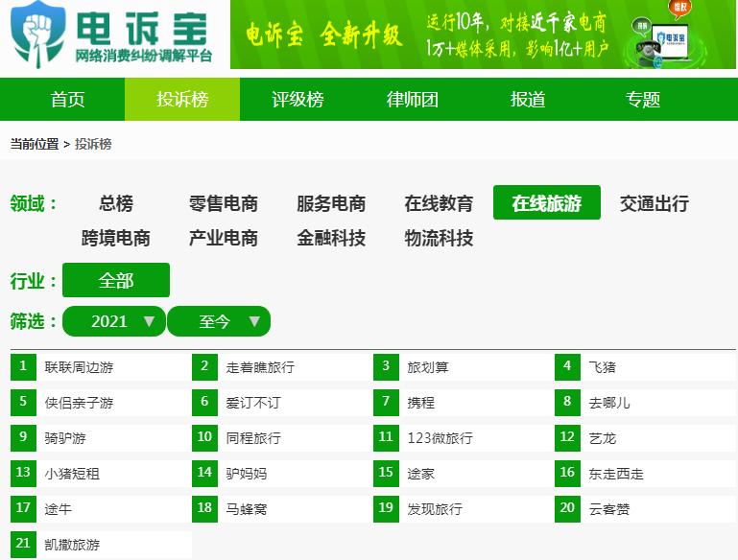Select the 服务电商 field filter
The width and height of the screenshot is (738, 560).
[x=331, y=203]
